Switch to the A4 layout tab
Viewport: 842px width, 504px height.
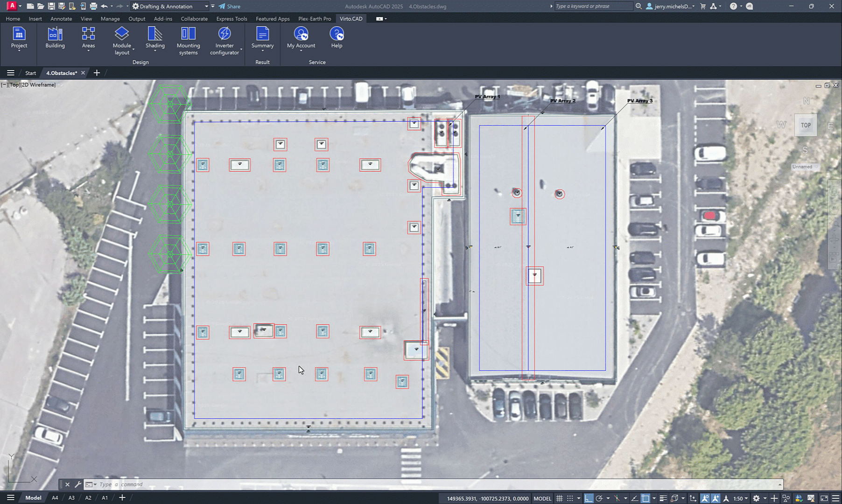click(55, 497)
